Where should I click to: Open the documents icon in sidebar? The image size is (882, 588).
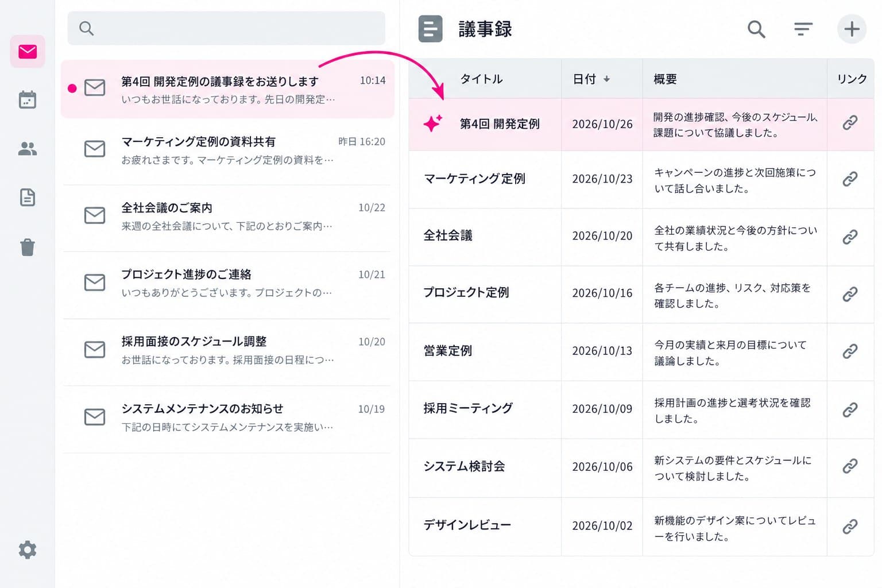coord(28,198)
